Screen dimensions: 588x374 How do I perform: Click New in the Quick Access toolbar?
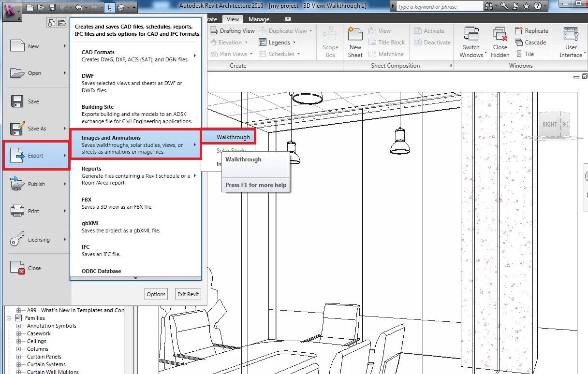point(30,8)
